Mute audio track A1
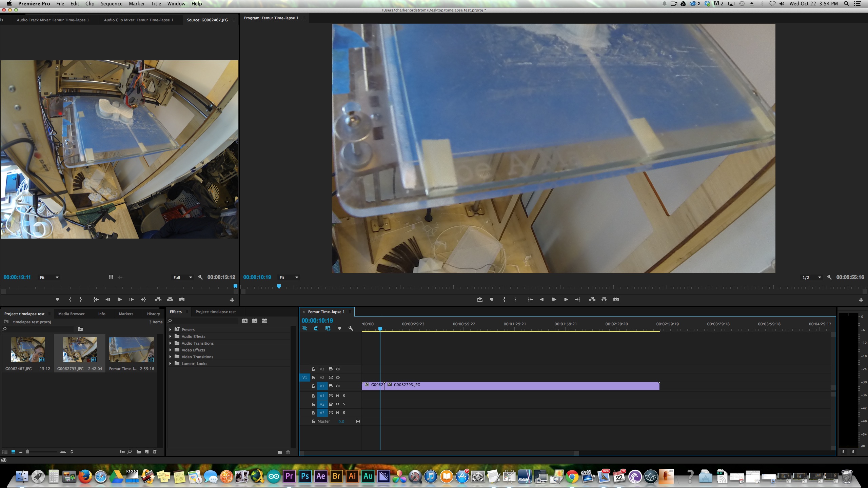The height and width of the screenshot is (488, 868). click(x=337, y=396)
